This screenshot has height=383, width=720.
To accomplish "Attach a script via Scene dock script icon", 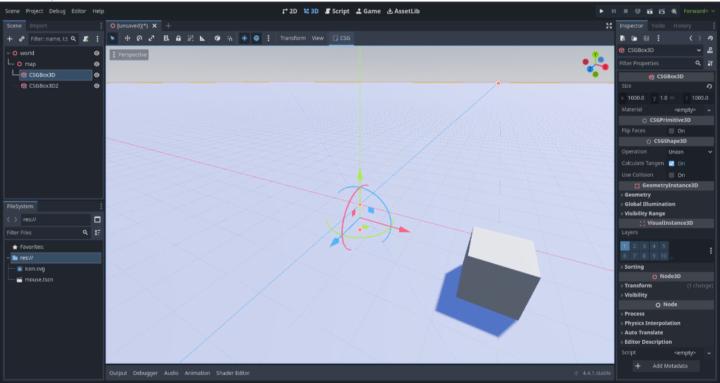I will [x=85, y=39].
